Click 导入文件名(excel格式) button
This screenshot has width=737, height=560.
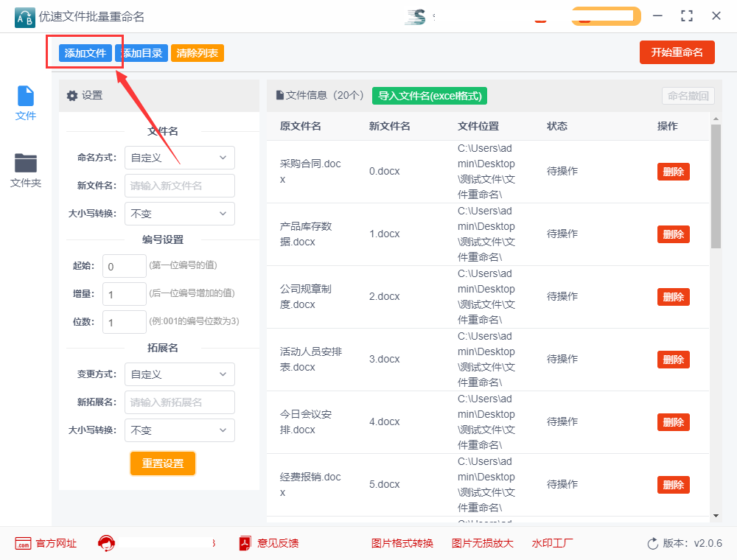pyautogui.click(x=429, y=97)
